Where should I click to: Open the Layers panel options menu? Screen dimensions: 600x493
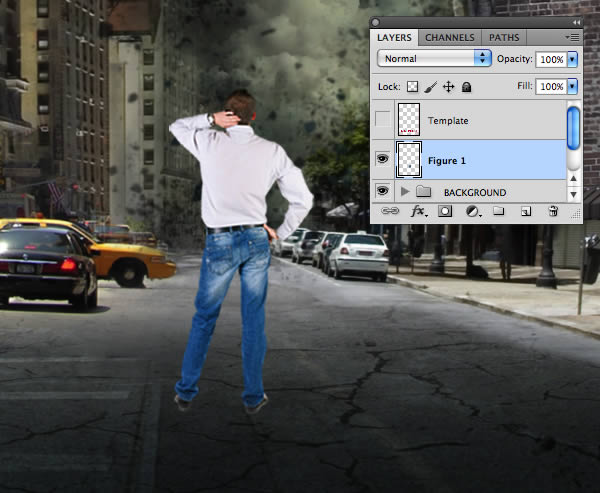tap(572, 38)
